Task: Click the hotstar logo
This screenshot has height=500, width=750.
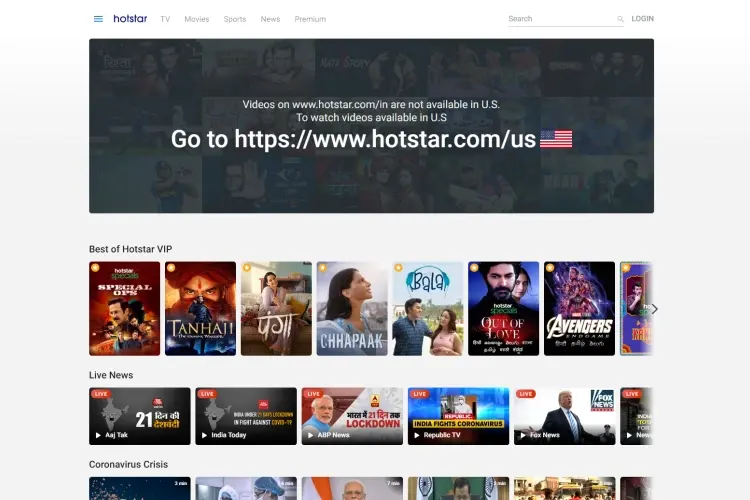Action: click(130, 19)
